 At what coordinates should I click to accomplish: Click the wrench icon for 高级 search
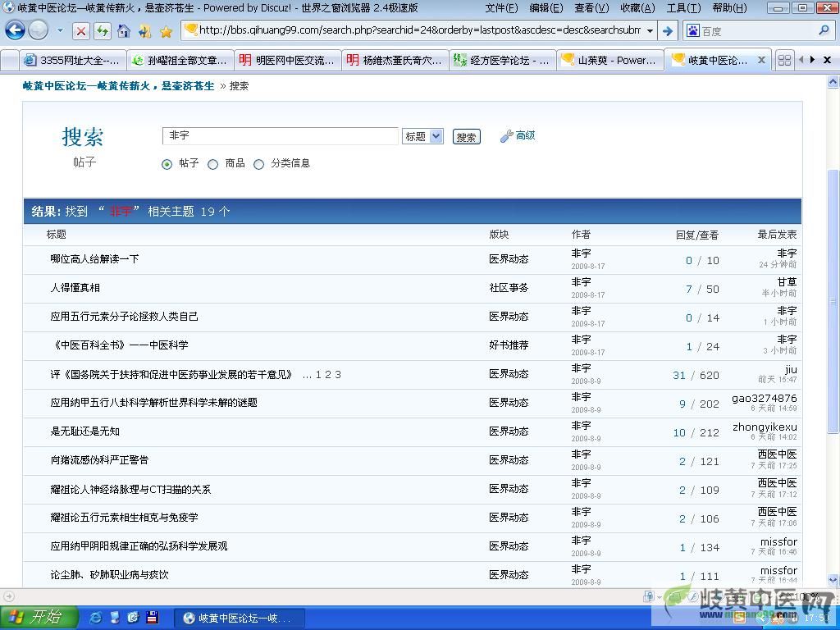click(506, 136)
